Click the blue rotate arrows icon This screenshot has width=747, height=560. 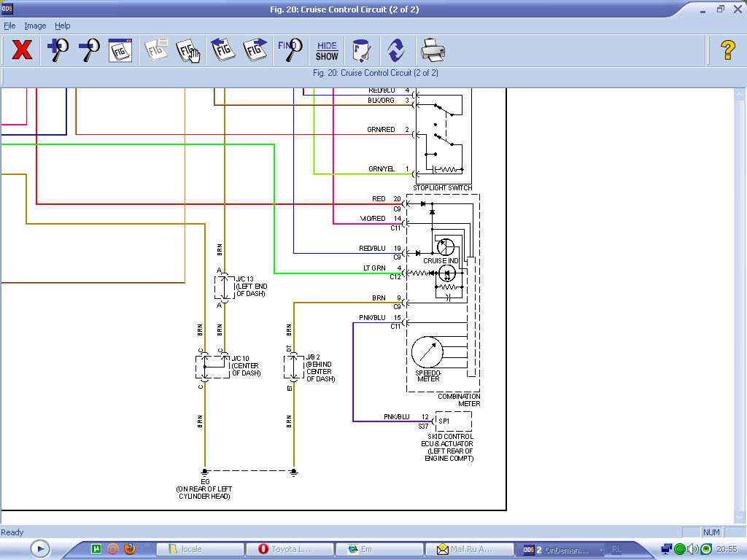[x=396, y=50]
